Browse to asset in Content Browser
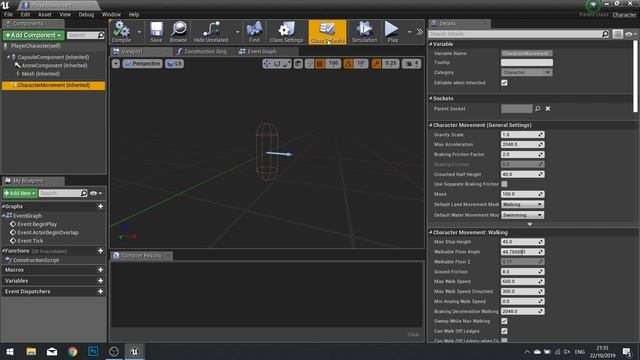Image resolution: width=640 pixels, height=360 pixels. click(x=178, y=32)
